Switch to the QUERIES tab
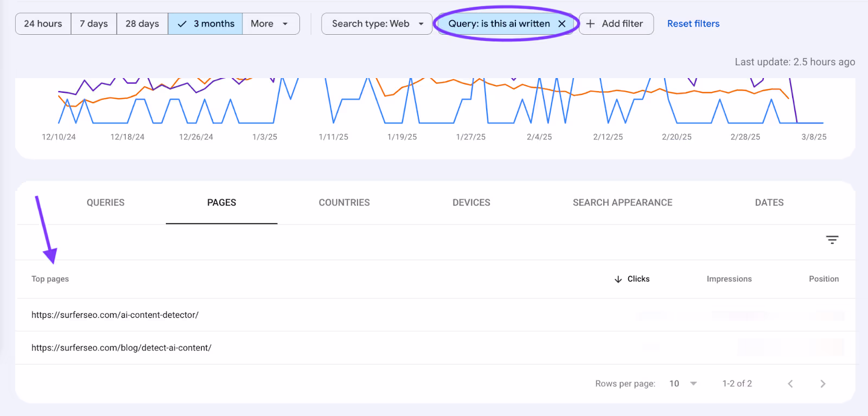 coord(106,202)
